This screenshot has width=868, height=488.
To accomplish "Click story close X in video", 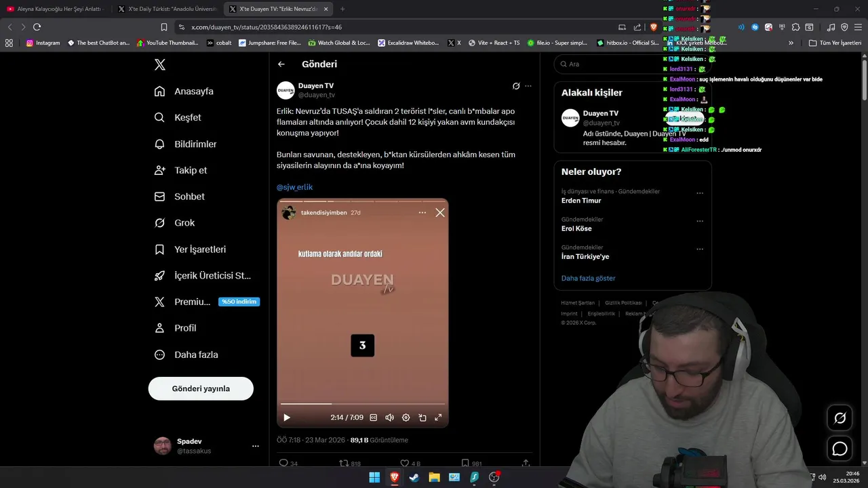I will [x=440, y=213].
